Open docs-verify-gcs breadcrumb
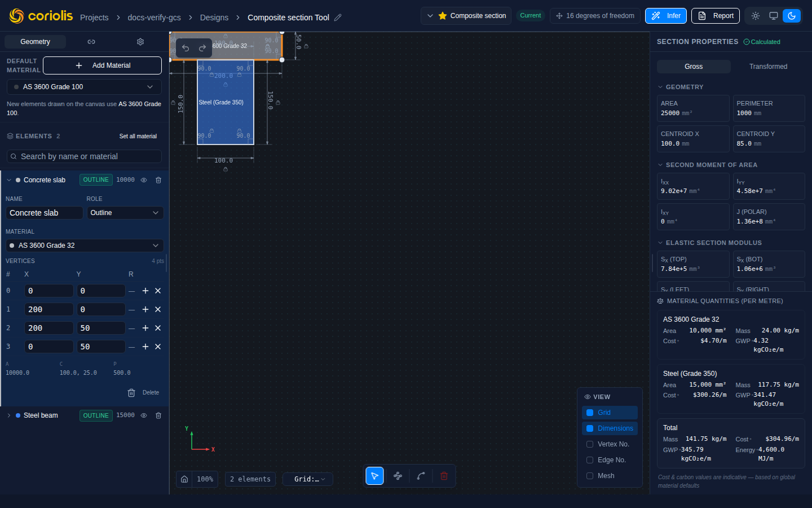The height and width of the screenshot is (508, 812). point(154,17)
